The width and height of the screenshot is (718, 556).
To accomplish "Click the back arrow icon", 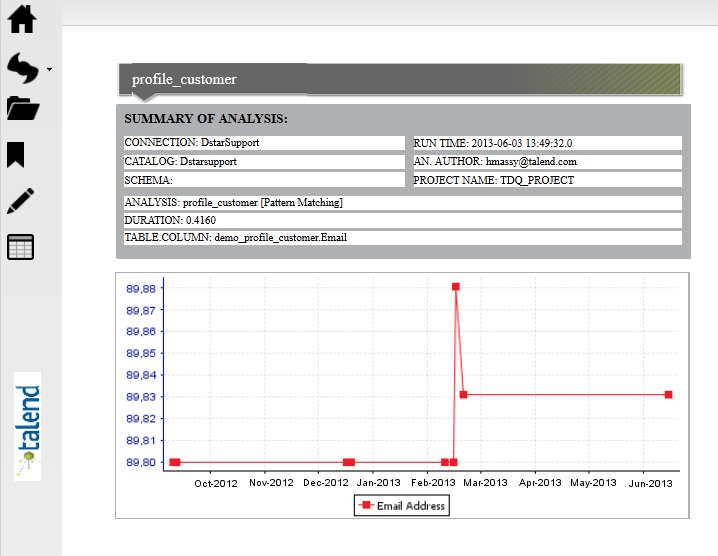I will tap(22, 68).
